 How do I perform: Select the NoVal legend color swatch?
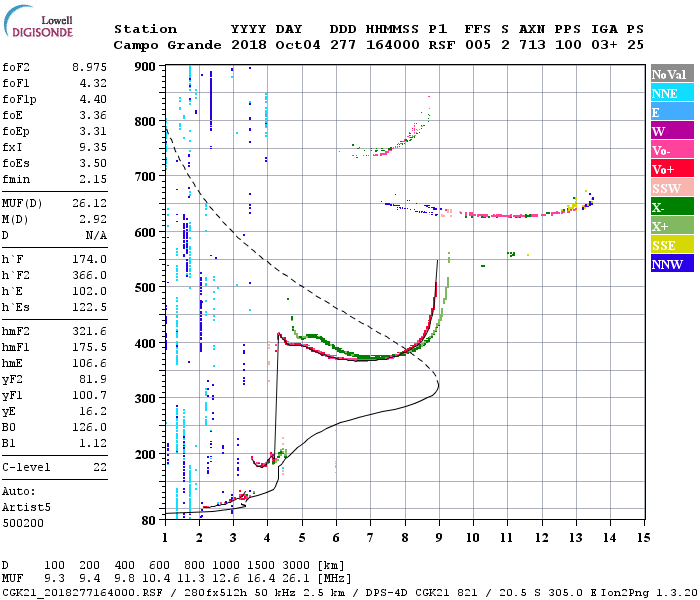point(672,74)
